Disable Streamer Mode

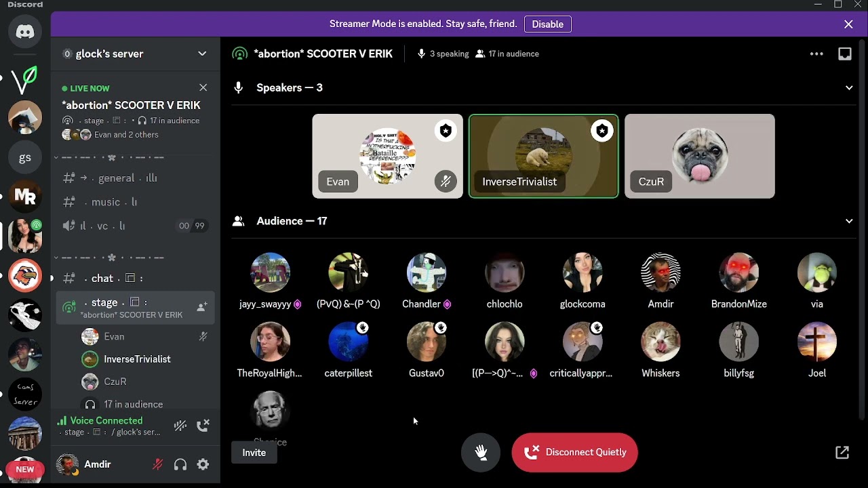(548, 24)
